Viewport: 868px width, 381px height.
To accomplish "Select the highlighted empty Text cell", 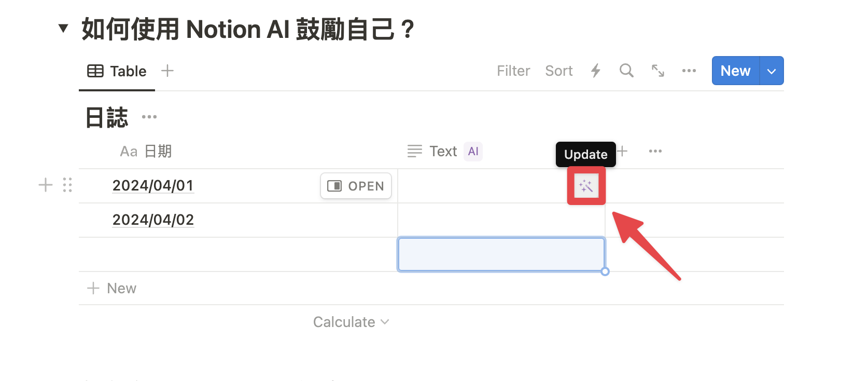I will (x=501, y=254).
